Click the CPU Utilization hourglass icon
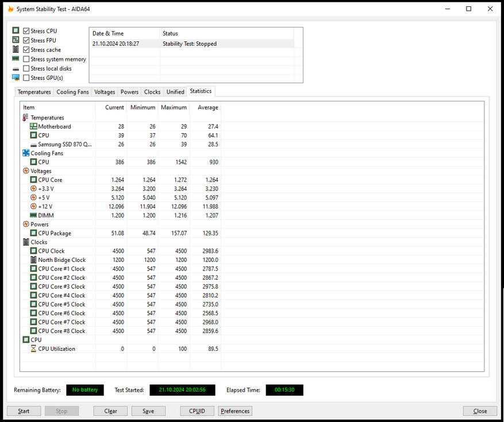Viewport: 504px width, 422px height. click(33, 349)
